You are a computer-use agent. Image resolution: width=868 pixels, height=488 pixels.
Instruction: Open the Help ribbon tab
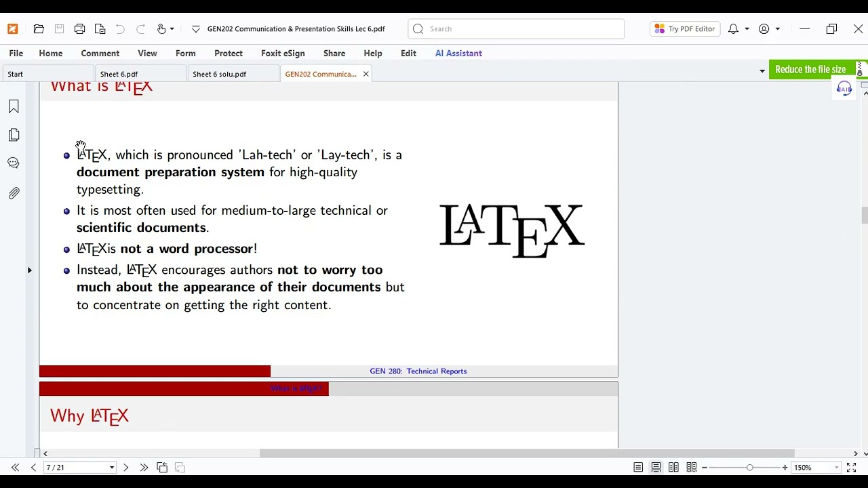373,54
